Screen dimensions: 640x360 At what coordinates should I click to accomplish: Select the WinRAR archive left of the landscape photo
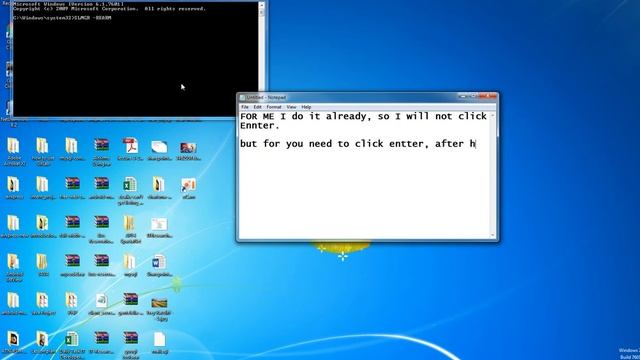(x=130, y=304)
